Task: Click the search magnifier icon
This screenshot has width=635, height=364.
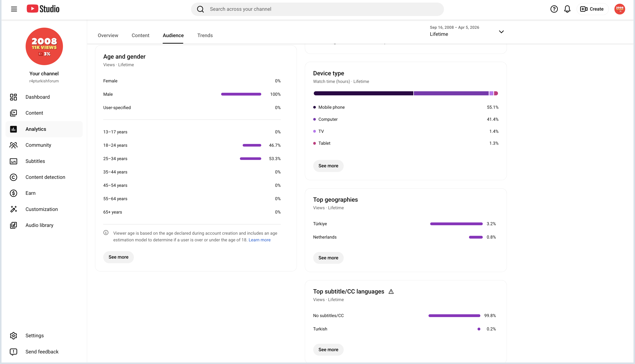Action: coord(200,9)
